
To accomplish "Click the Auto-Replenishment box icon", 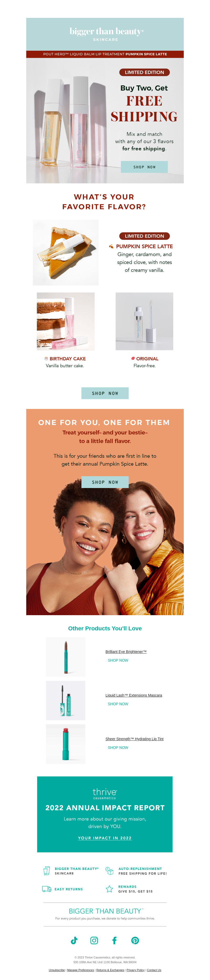I will click(x=109, y=870).
